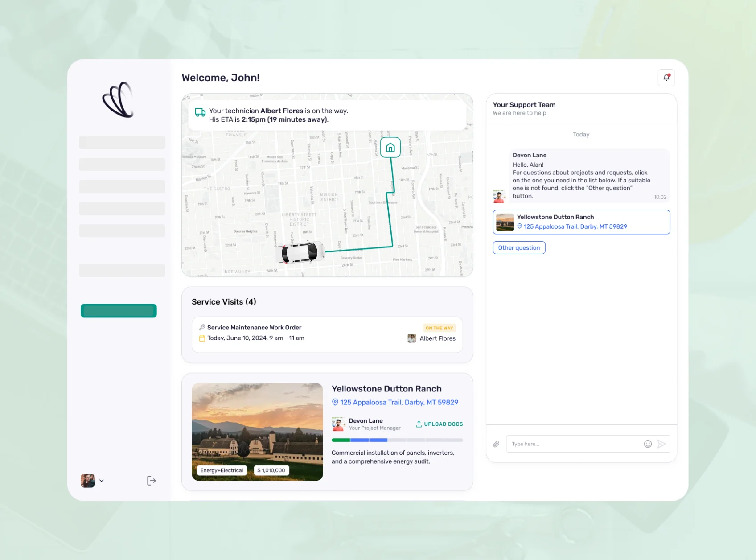Image resolution: width=756 pixels, height=560 pixels.
Task: Open the emoji picker icon
Action: [x=648, y=444]
